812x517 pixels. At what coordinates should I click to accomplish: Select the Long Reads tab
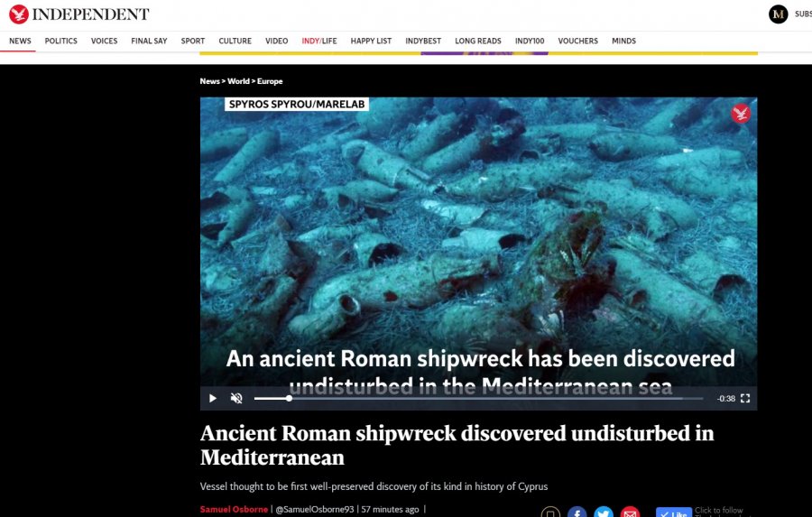pos(478,41)
